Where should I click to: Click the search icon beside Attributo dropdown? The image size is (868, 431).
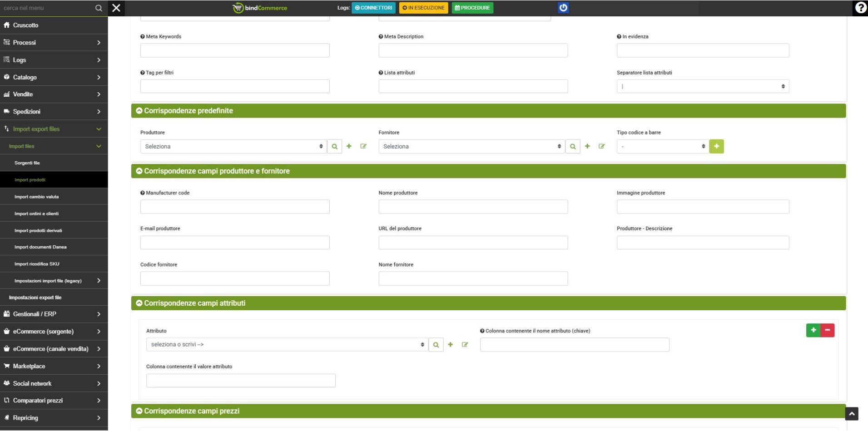point(436,345)
